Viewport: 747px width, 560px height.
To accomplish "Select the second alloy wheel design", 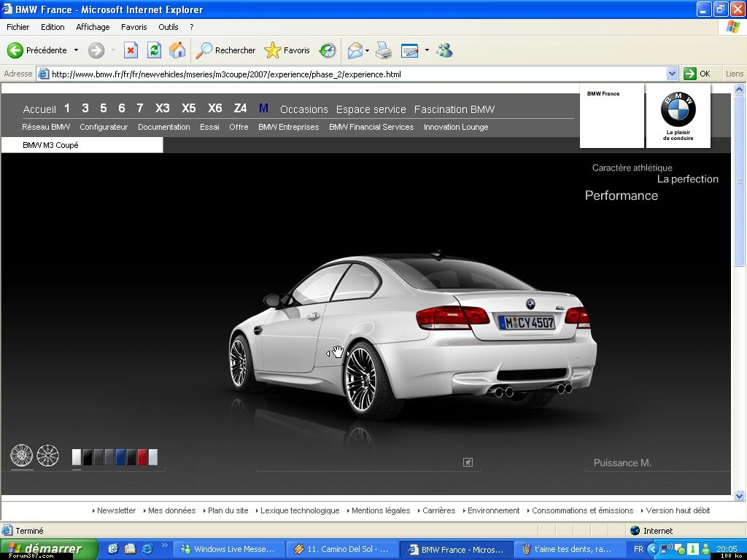I will coord(47,456).
